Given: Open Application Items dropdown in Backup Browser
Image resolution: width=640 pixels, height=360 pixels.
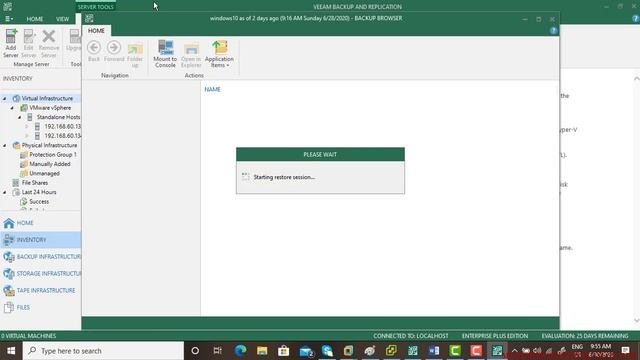Looking at the screenshot, I should tap(219, 53).
